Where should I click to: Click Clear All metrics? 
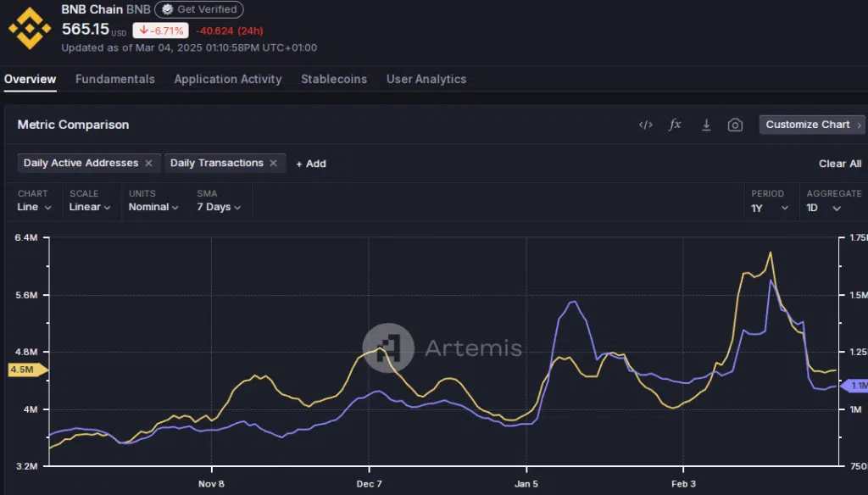(x=840, y=164)
